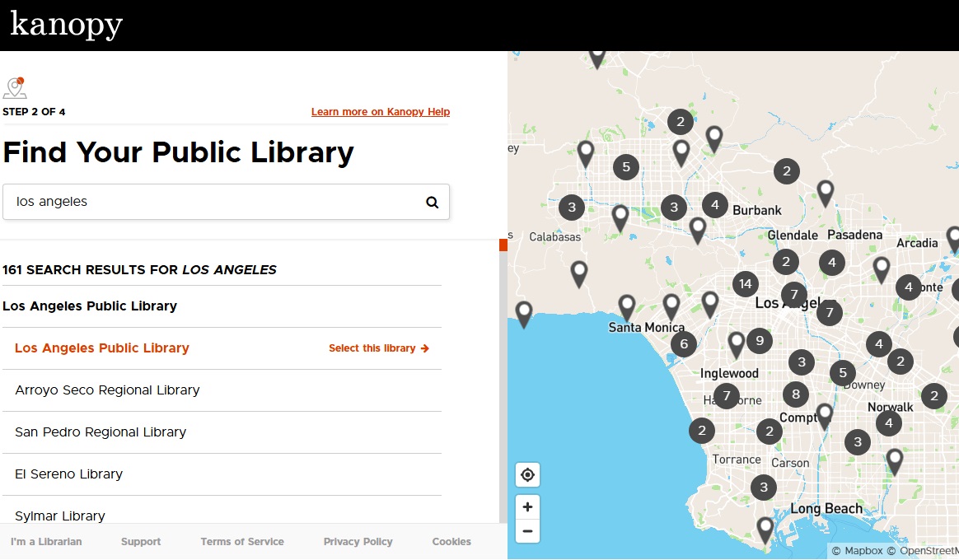
Task: Open I'm a Librarian footer link
Action: (x=46, y=542)
